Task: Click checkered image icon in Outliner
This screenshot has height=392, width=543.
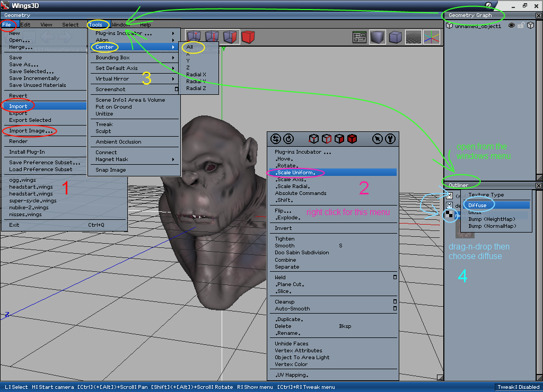Action: point(449,215)
